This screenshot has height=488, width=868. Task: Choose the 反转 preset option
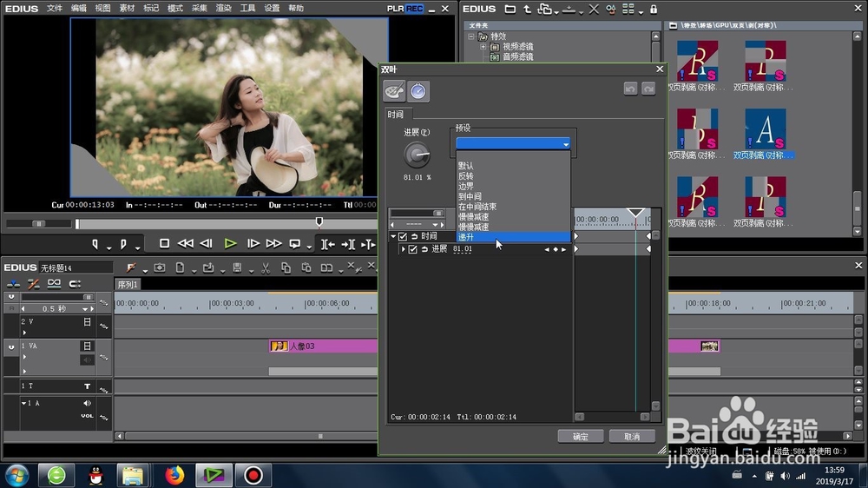(465, 176)
